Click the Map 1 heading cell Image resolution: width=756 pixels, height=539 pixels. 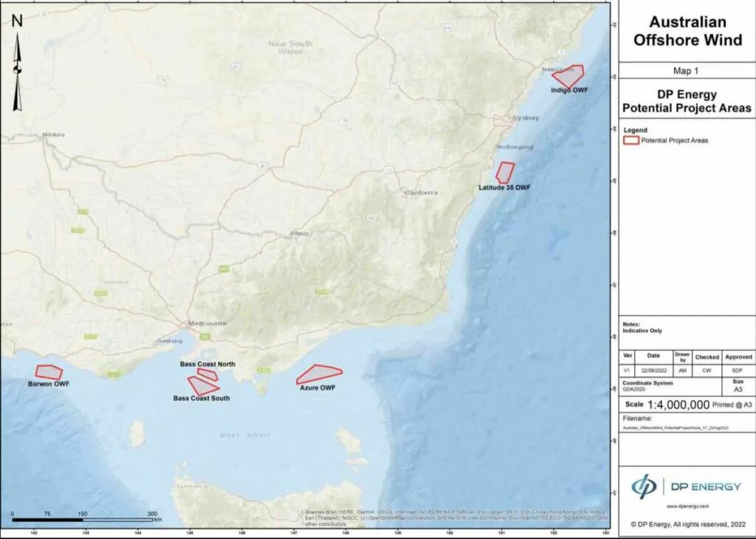pos(687,71)
